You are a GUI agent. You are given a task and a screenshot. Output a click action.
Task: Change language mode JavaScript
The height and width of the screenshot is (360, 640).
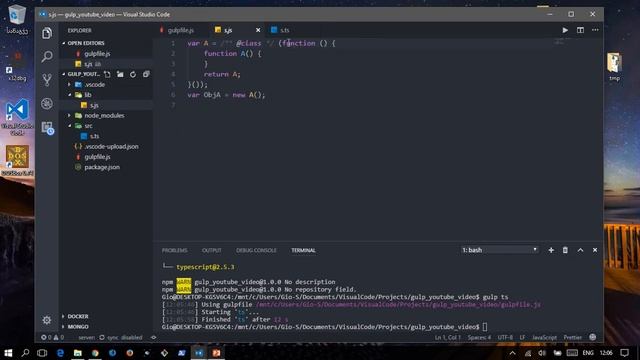click(544, 338)
